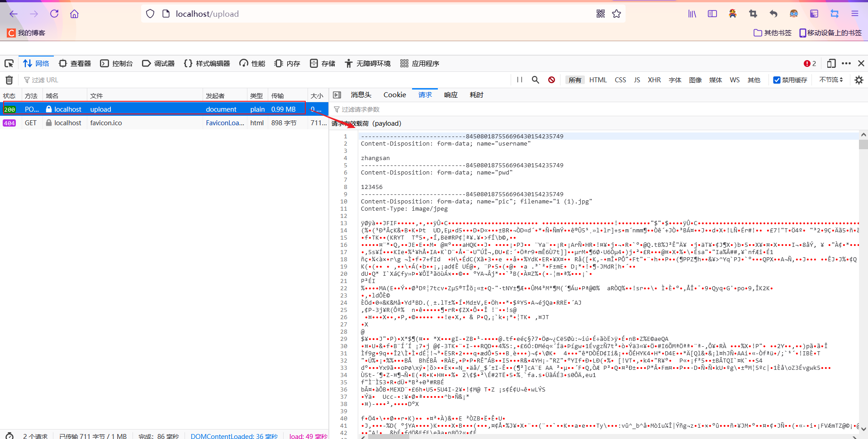Switch to the Network tab
This screenshot has height=439, width=868.
point(36,64)
